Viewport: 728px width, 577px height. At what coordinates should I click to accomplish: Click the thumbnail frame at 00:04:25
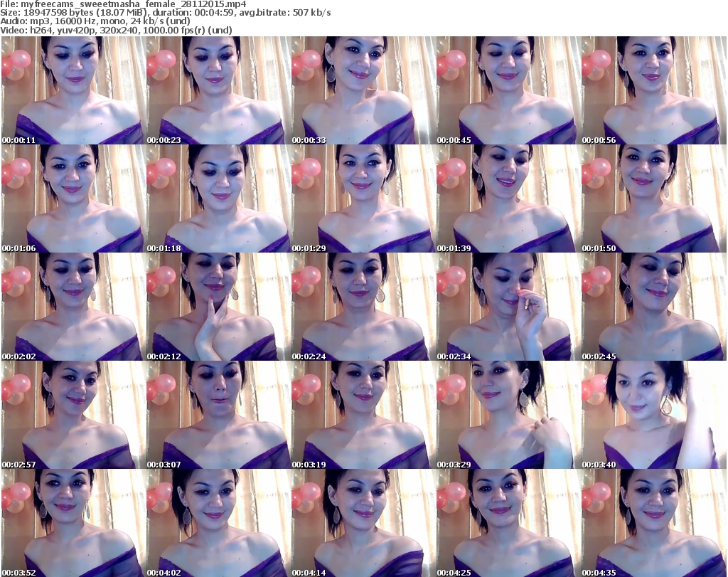point(508,523)
